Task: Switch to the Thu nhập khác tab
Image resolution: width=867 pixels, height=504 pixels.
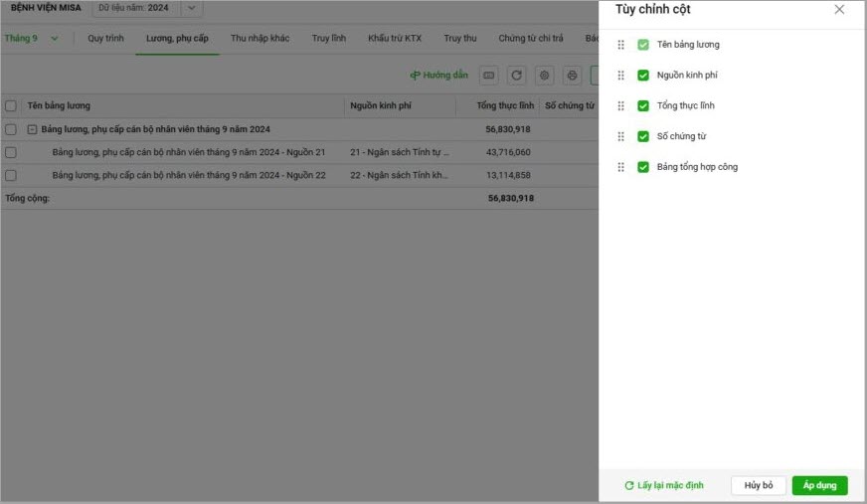Action: 260,39
